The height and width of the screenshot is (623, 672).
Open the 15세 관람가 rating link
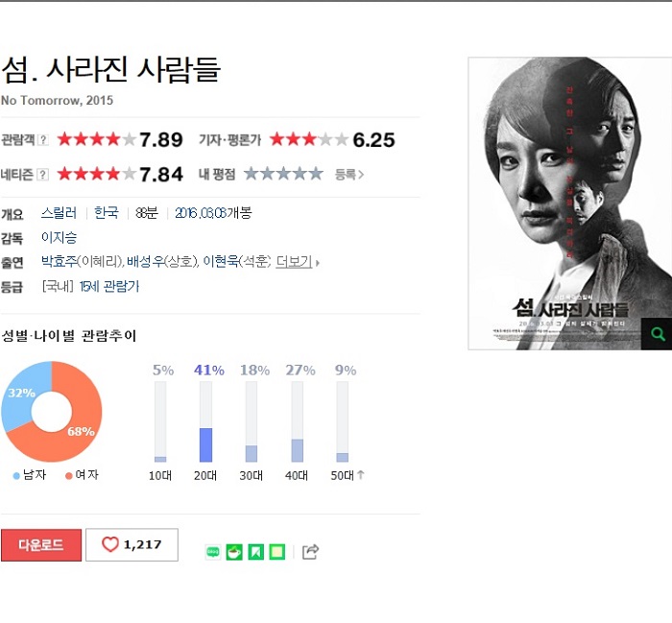point(109,286)
